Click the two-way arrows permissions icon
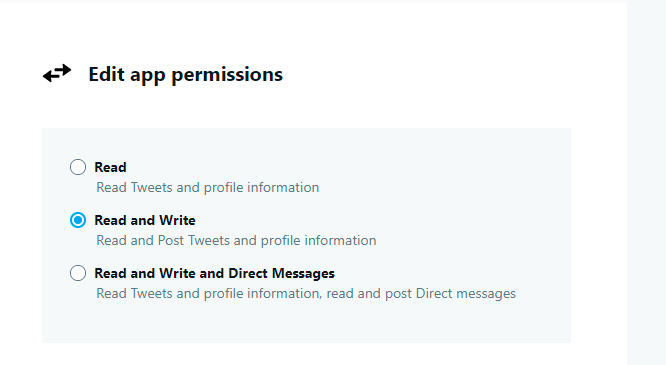The height and width of the screenshot is (365, 666). [57, 73]
